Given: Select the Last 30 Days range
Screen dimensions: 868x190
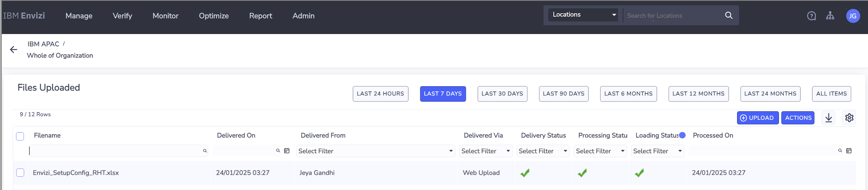Looking at the screenshot, I should (x=502, y=94).
